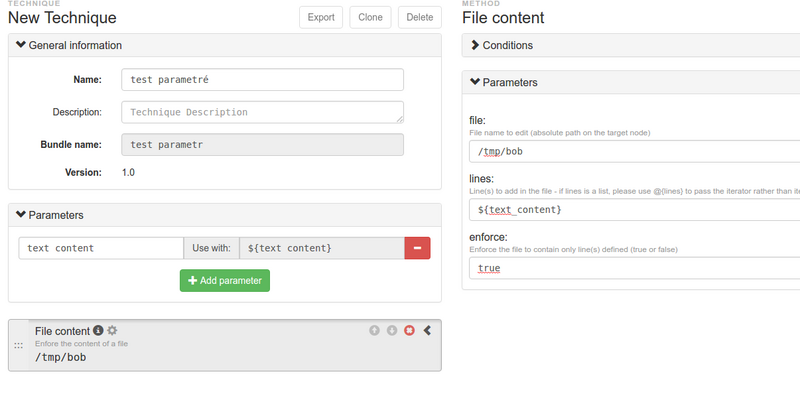The height and width of the screenshot is (394, 800).
Task: Click the 'enforce:' label
Action: click(x=488, y=237)
